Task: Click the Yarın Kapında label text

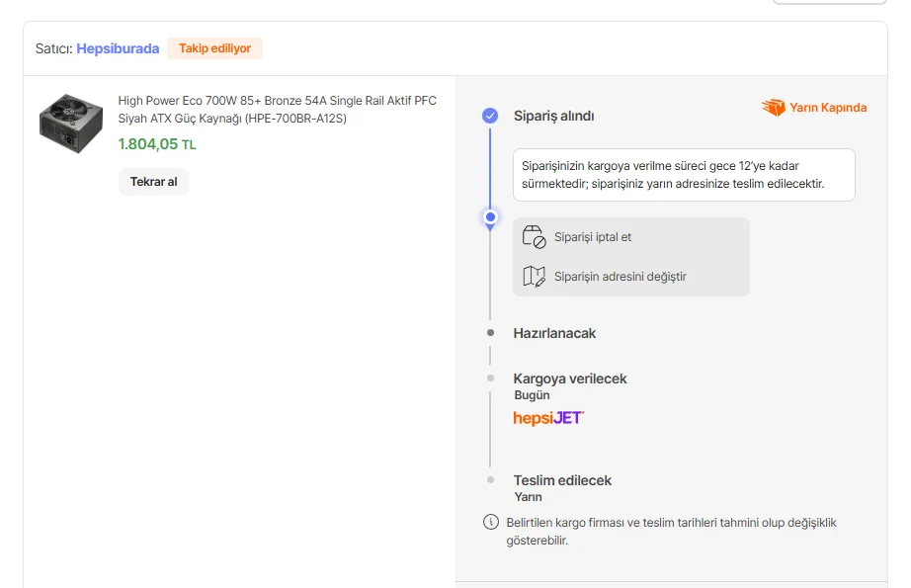Action: 828,108
